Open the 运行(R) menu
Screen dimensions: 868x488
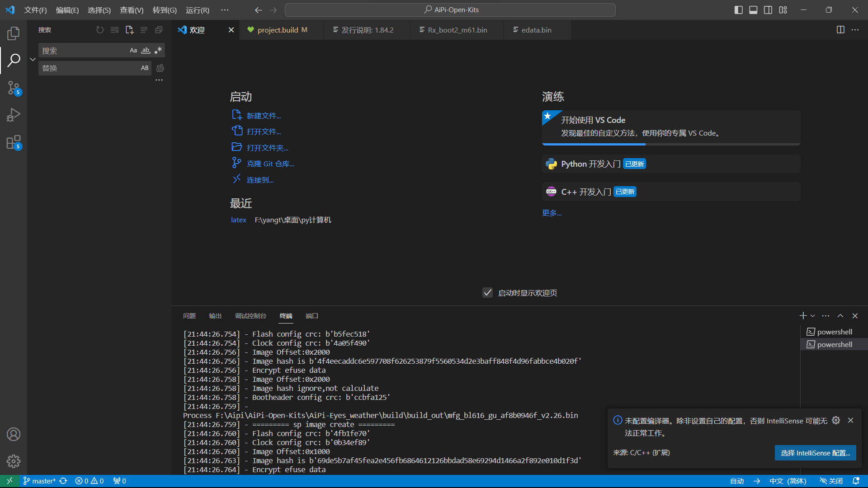[198, 10]
